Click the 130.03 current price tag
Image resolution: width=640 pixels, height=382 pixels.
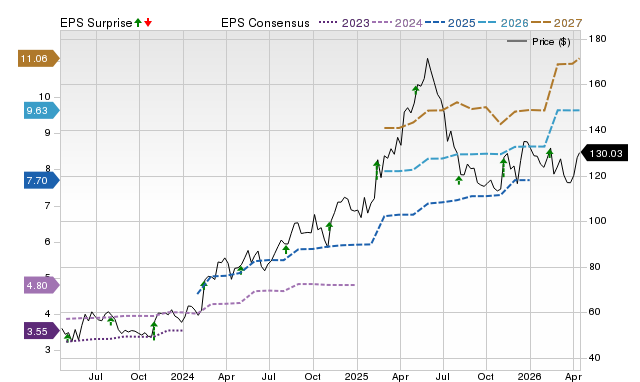[604, 153]
